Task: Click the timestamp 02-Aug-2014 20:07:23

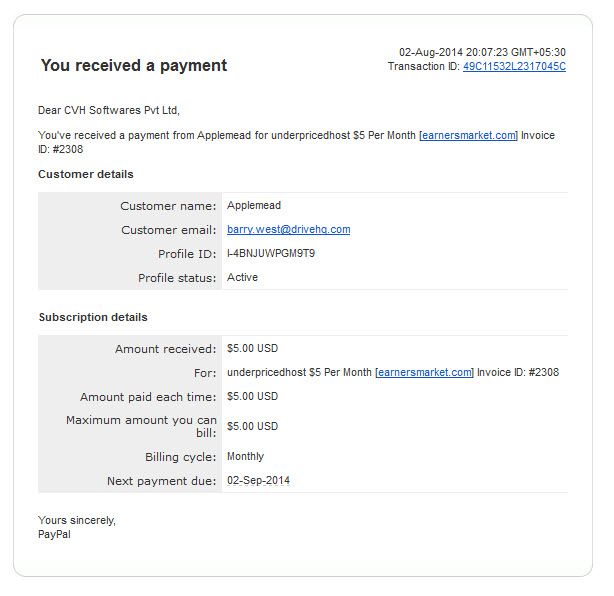Action: click(x=453, y=52)
